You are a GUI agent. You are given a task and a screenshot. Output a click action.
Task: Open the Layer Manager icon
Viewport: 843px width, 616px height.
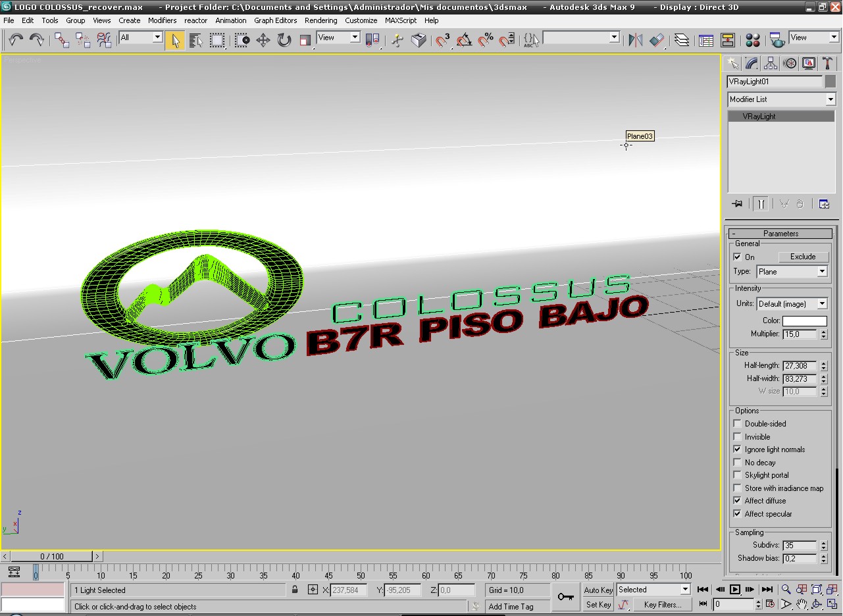point(682,40)
